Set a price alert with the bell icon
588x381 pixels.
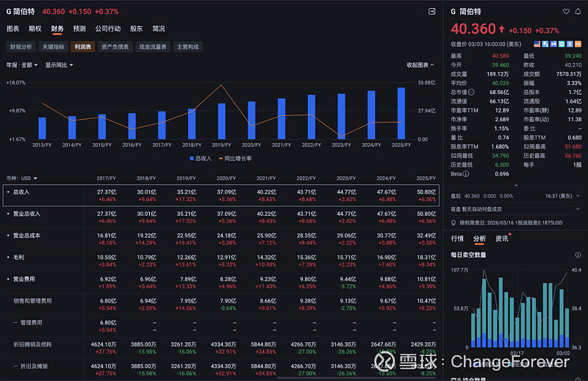coord(578,12)
